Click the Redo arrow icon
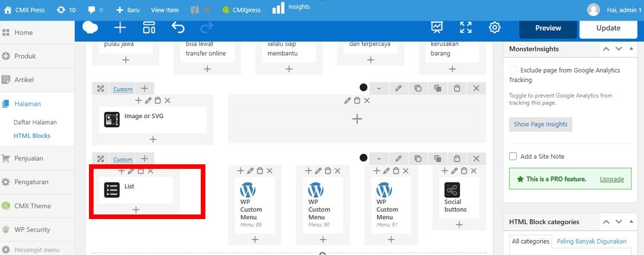Image resolution: width=644 pixels, height=255 pixels. point(206,27)
